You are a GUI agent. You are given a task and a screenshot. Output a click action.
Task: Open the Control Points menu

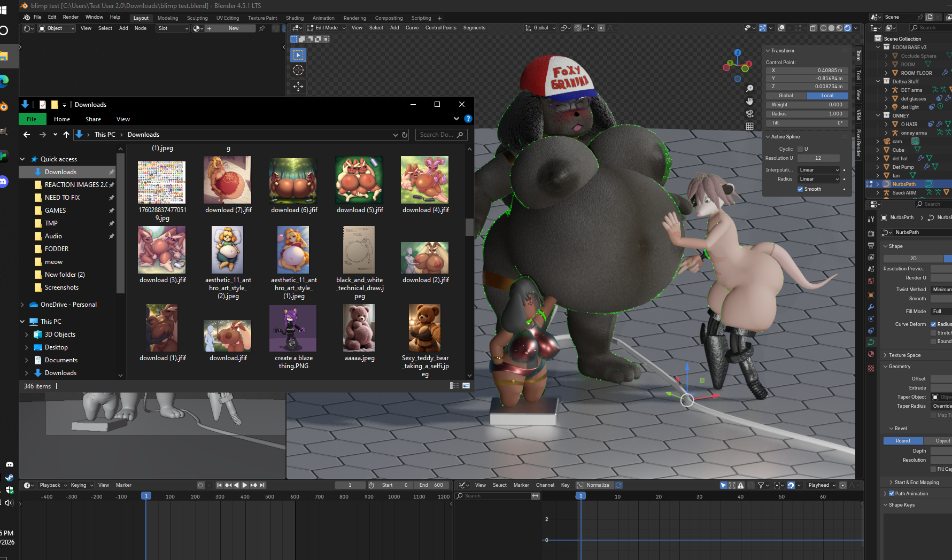[x=440, y=28]
